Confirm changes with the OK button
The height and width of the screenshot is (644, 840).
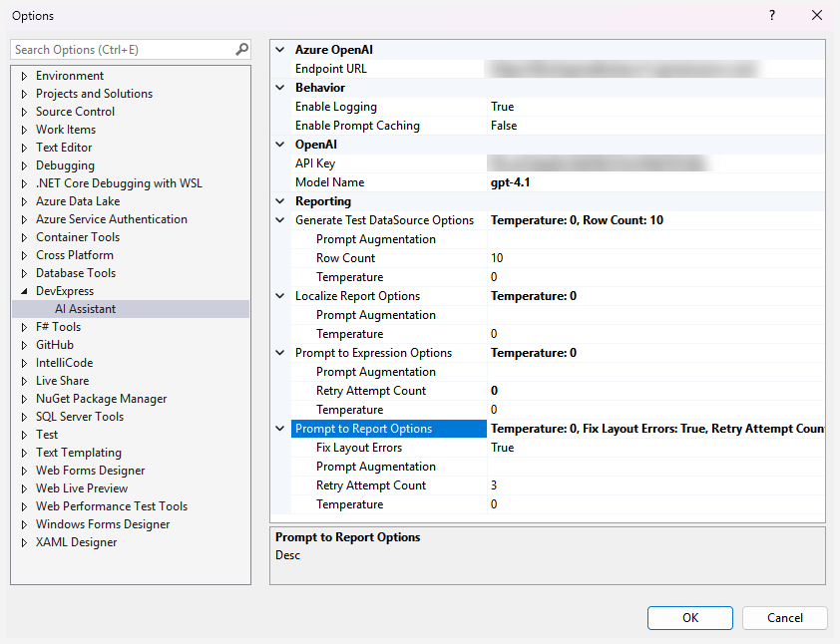[x=689, y=618]
